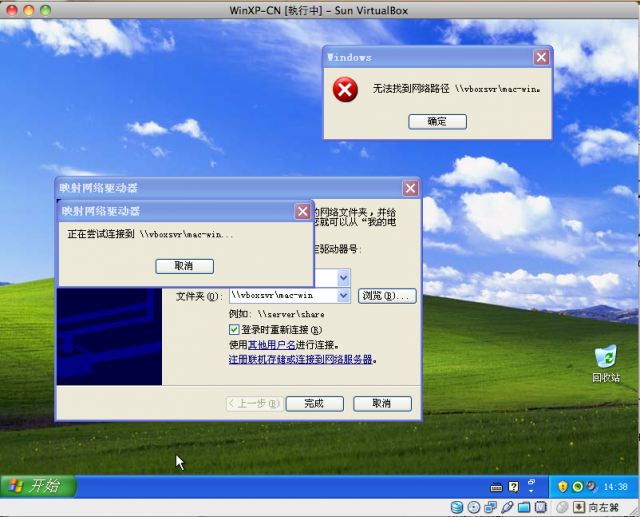Click the VirtualBox mouse integration status icon

pyautogui.click(x=562, y=508)
